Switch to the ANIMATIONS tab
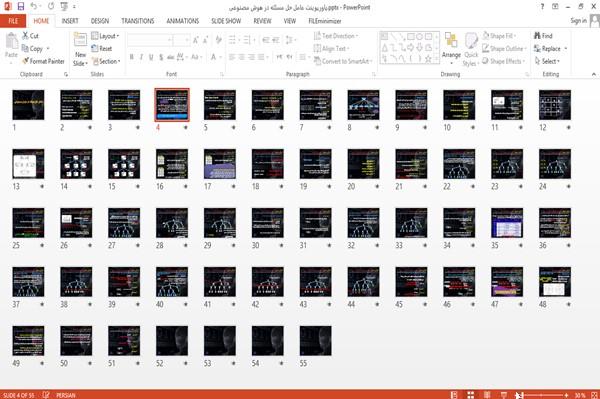Viewport: 600px width, 399px height. (x=183, y=21)
